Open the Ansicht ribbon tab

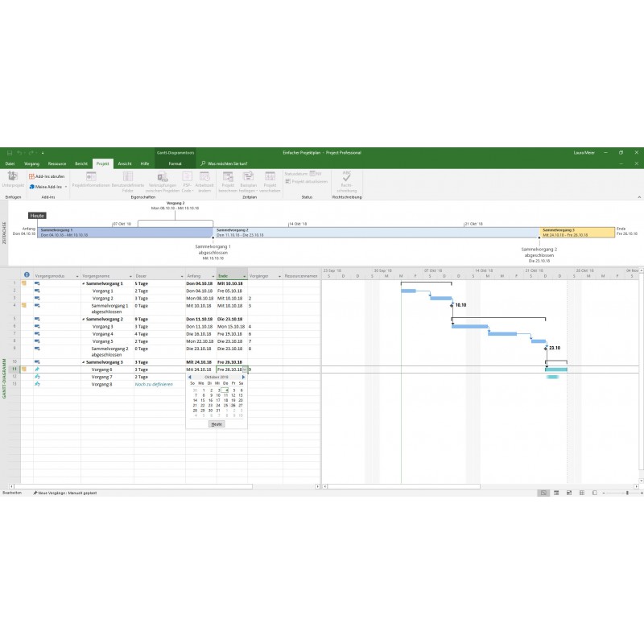(125, 163)
